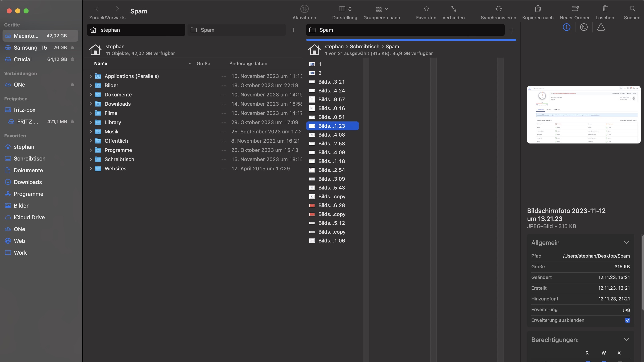Open the Info panel icon

pyautogui.click(x=566, y=27)
